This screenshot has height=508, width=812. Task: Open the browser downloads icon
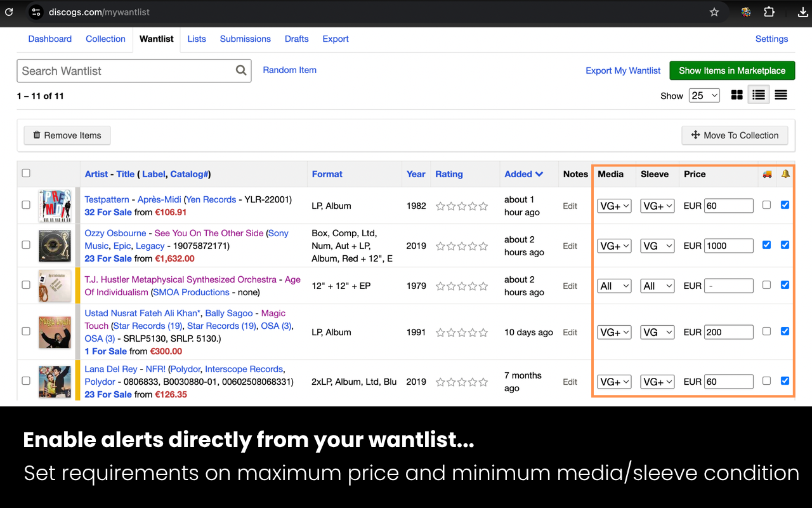pyautogui.click(x=802, y=12)
